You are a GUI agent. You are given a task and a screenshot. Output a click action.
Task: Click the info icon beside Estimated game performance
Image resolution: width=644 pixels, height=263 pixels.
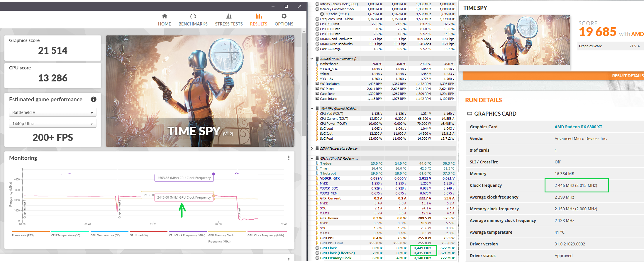point(94,99)
